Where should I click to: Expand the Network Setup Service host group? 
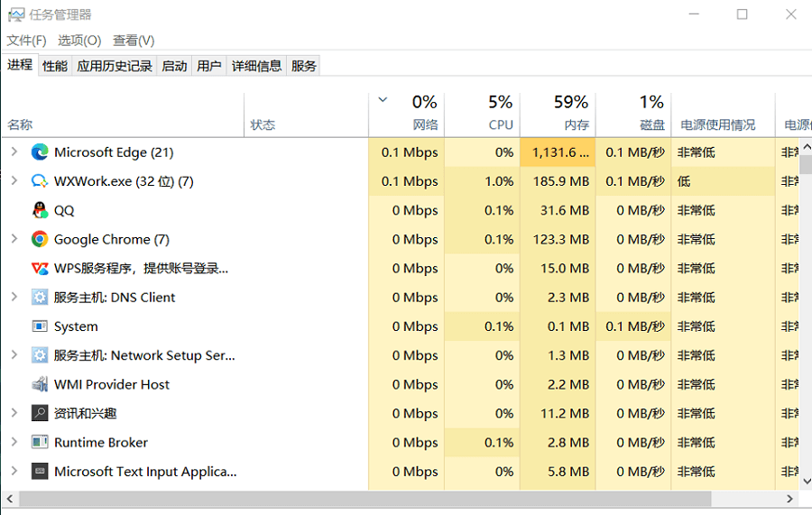(14, 354)
